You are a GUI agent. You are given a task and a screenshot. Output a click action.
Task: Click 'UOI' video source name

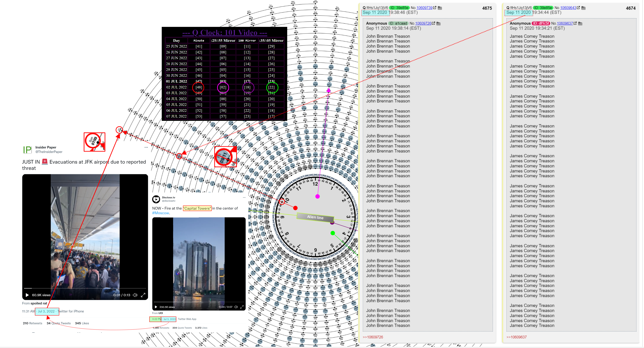pyautogui.click(x=161, y=313)
